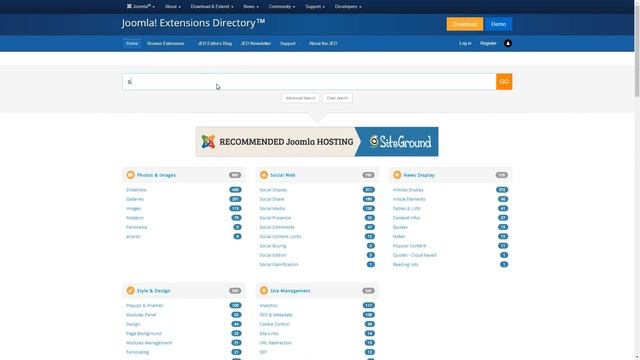Open the About dropdown menu

(x=173, y=7)
